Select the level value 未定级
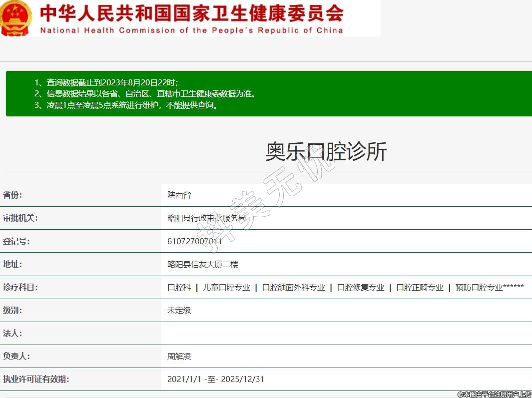Screen dimensions: 532x398 coord(179,311)
